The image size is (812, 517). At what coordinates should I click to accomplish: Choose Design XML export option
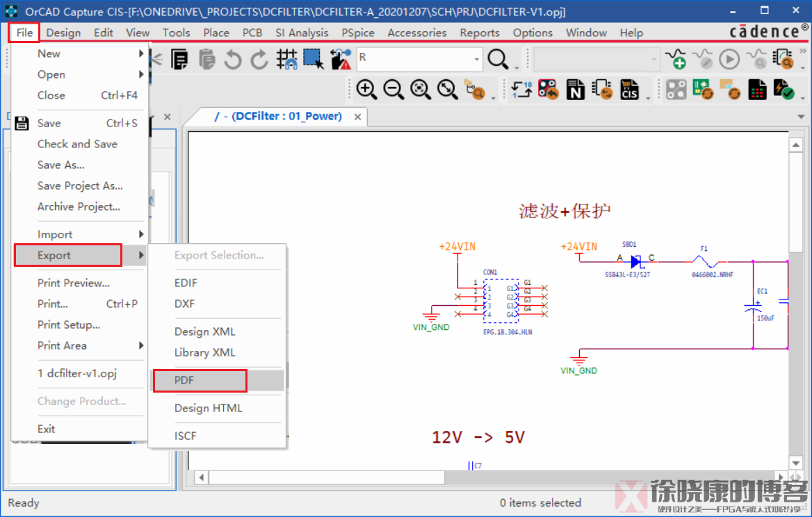point(204,331)
